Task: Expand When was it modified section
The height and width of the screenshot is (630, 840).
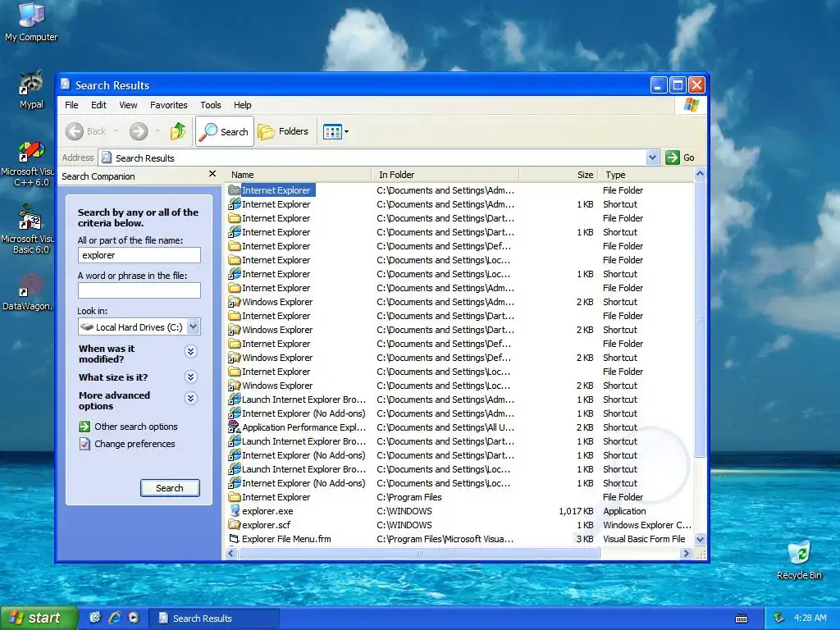Action: click(190, 351)
